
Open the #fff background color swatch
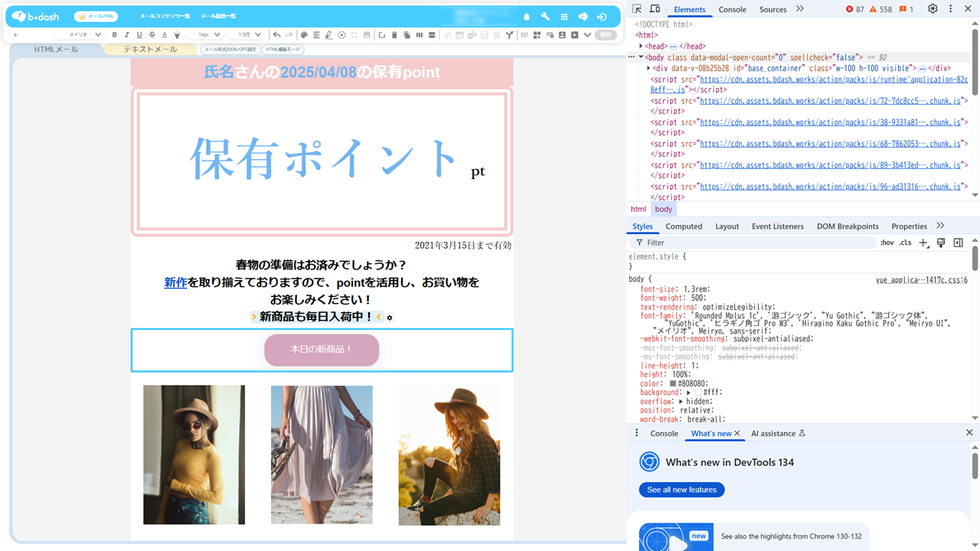699,393
